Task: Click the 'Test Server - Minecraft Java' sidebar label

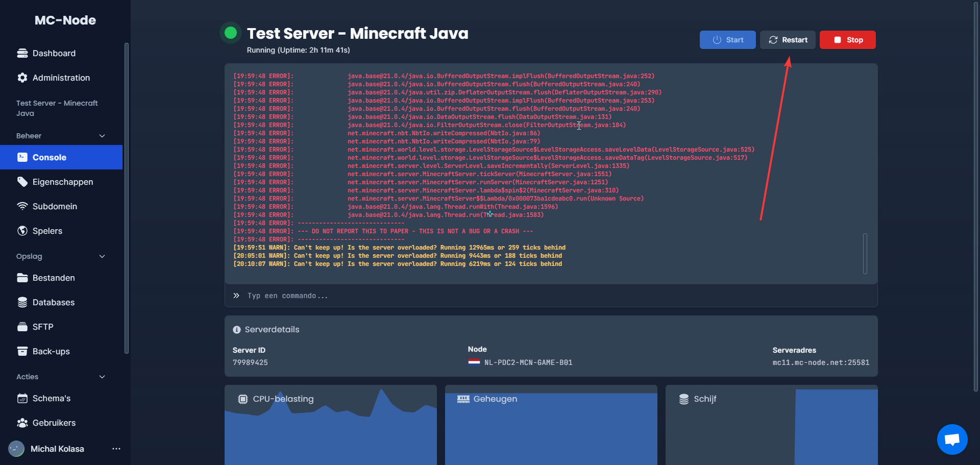Action: (x=57, y=108)
